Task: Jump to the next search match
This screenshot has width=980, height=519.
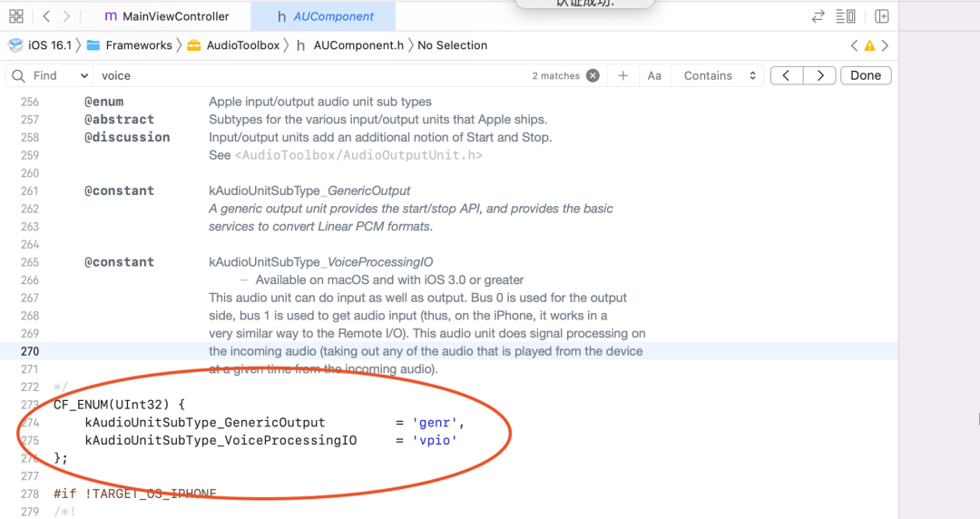Action: pos(819,76)
